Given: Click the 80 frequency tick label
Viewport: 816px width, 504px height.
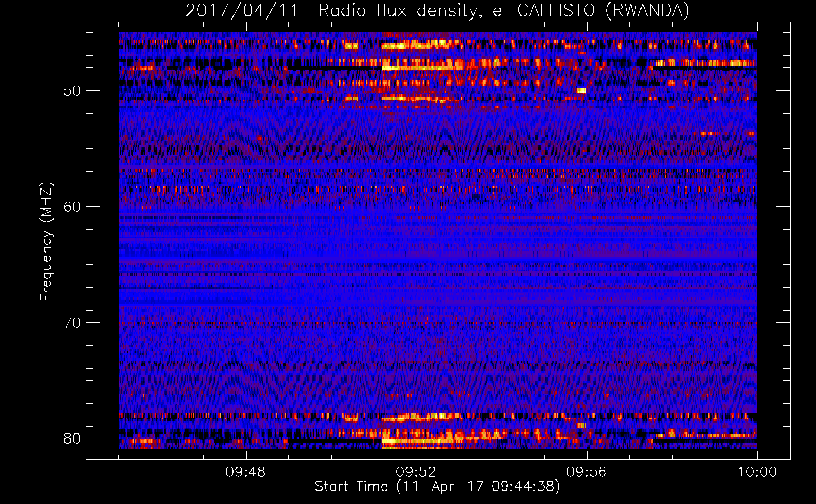Looking at the screenshot, I should click(72, 438).
